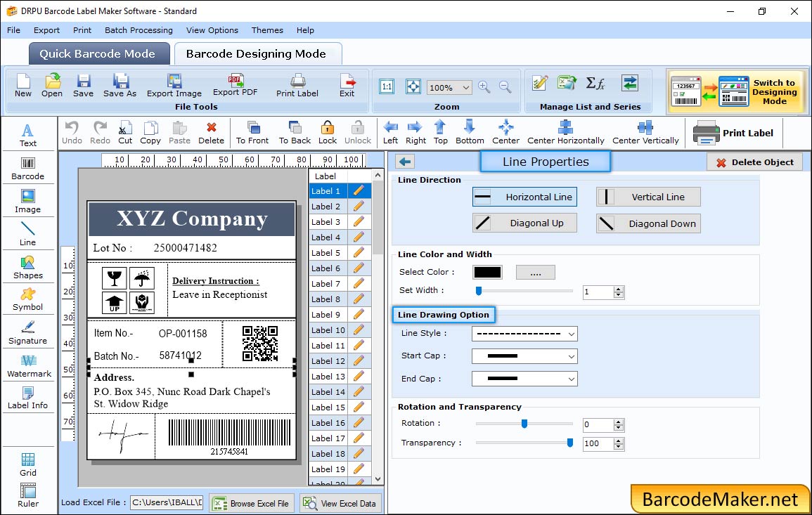Viewport: 812px width, 515px height.
Task: Choose Horizontal Line direction
Action: [524, 197]
